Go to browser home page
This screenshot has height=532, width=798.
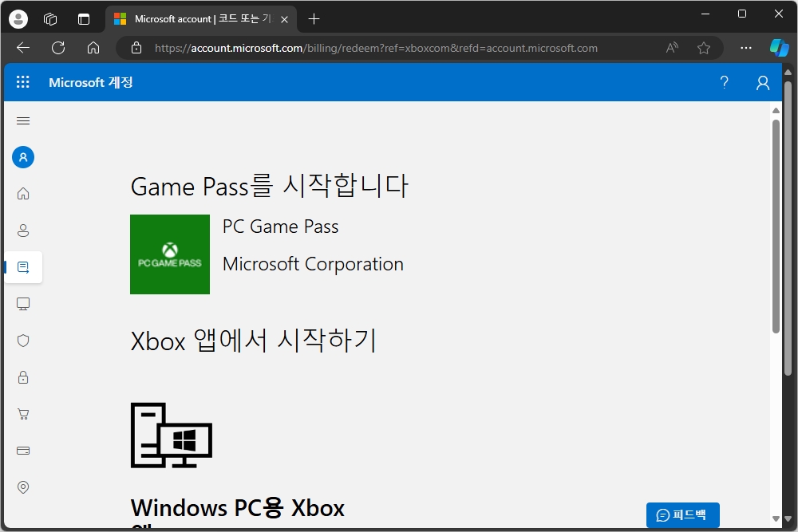pos(93,48)
